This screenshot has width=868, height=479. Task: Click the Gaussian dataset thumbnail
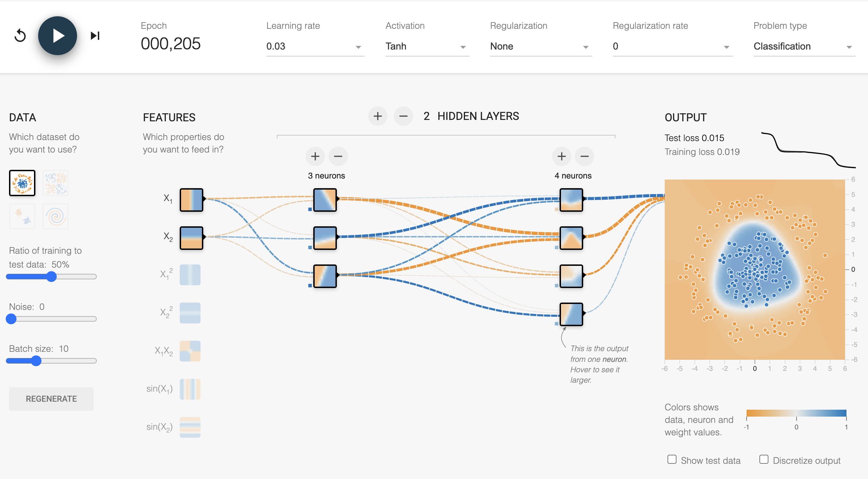point(22,217)
